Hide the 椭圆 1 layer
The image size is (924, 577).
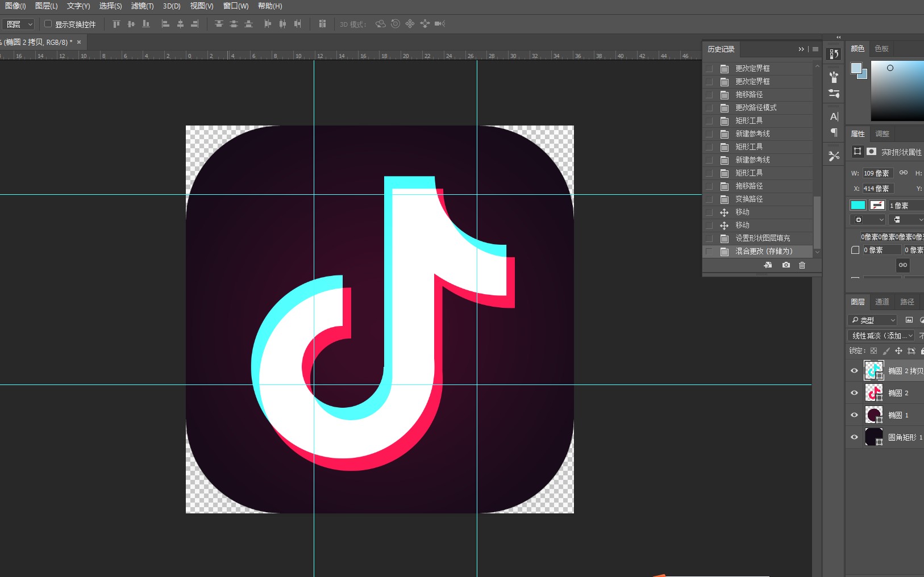coord(854,415)
